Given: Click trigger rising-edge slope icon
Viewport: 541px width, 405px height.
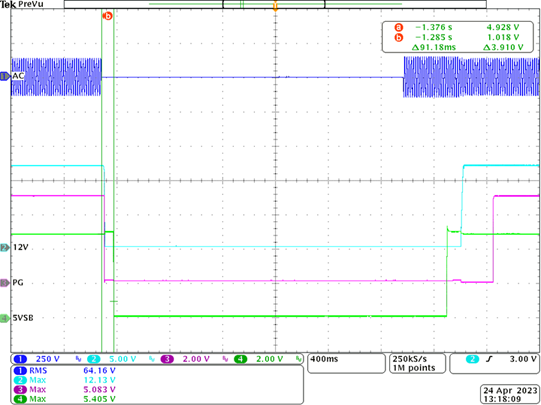Looking at the screenshot, I should pos(489,359).
